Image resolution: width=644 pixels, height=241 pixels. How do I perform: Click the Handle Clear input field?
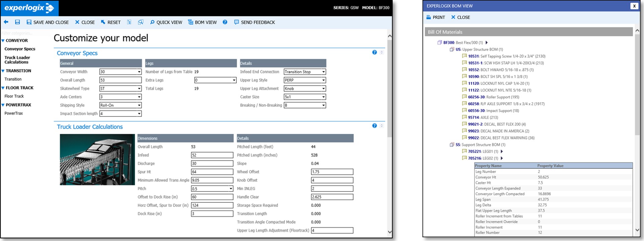click(332, 197)
